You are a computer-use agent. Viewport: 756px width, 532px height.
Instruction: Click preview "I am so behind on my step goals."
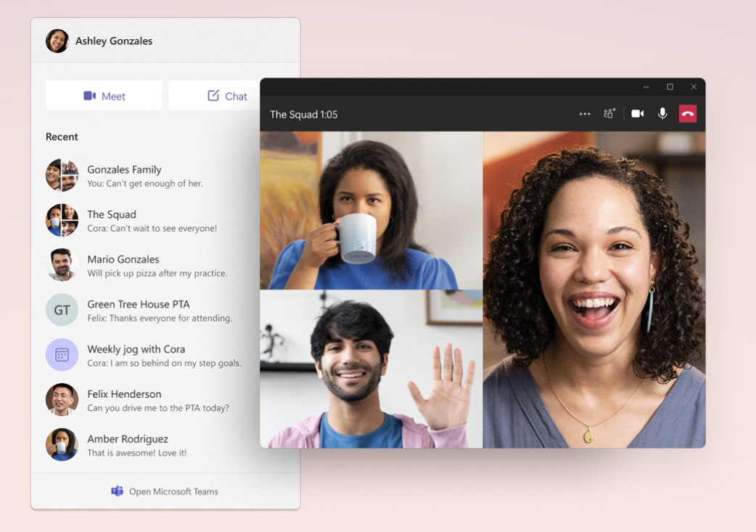click(176, 363)
